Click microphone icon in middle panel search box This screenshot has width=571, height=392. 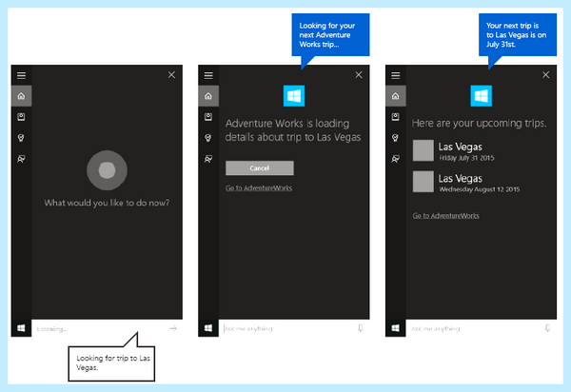coord(360,328)
